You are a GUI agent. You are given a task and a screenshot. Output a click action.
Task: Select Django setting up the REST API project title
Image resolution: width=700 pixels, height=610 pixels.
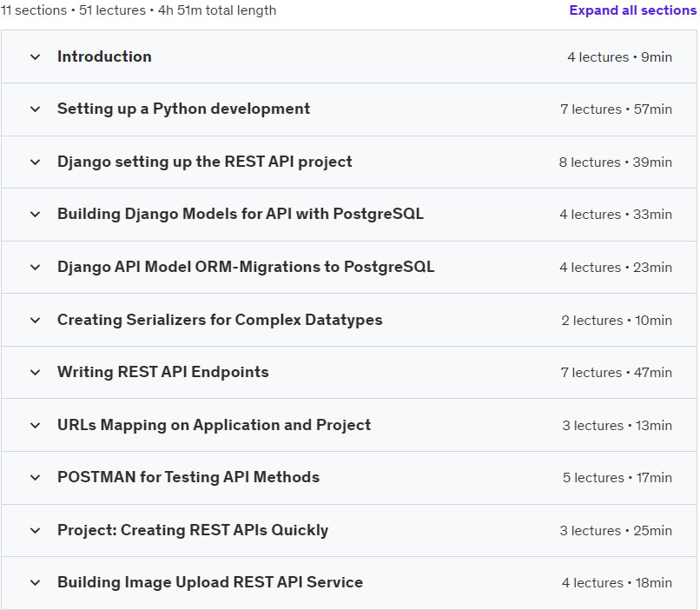coord(204,162)
